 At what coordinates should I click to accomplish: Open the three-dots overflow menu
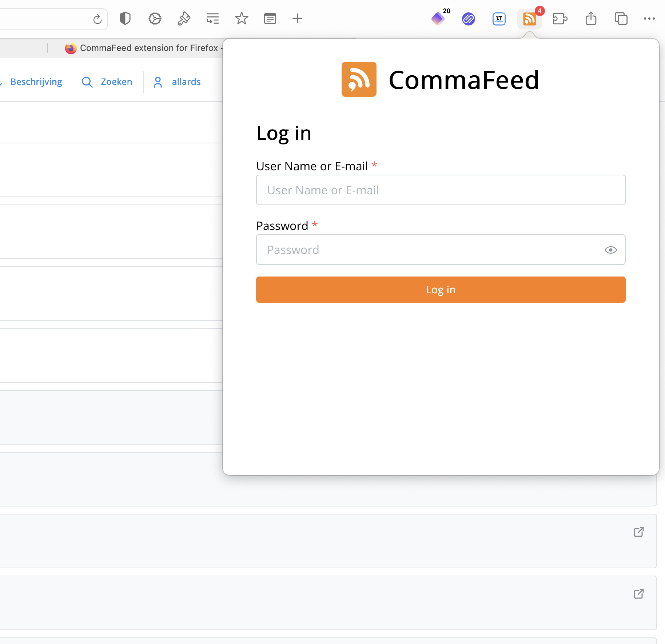pos(649,19)
